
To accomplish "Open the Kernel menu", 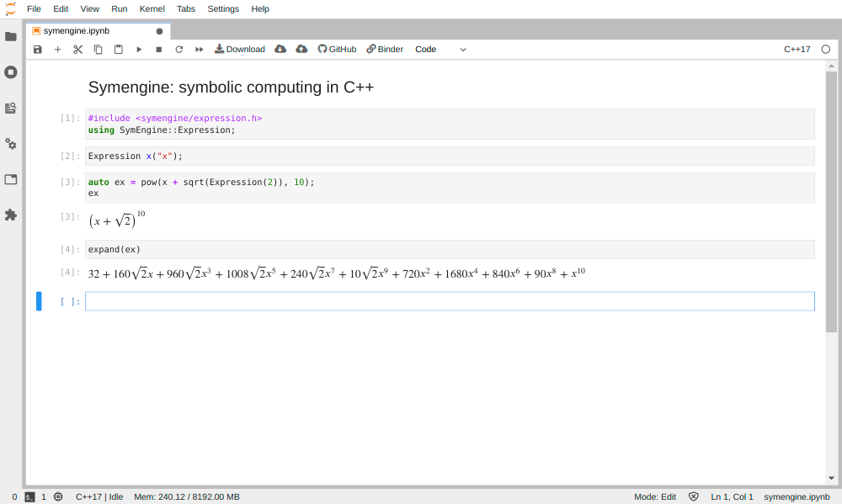I will (x=152, y=8).
